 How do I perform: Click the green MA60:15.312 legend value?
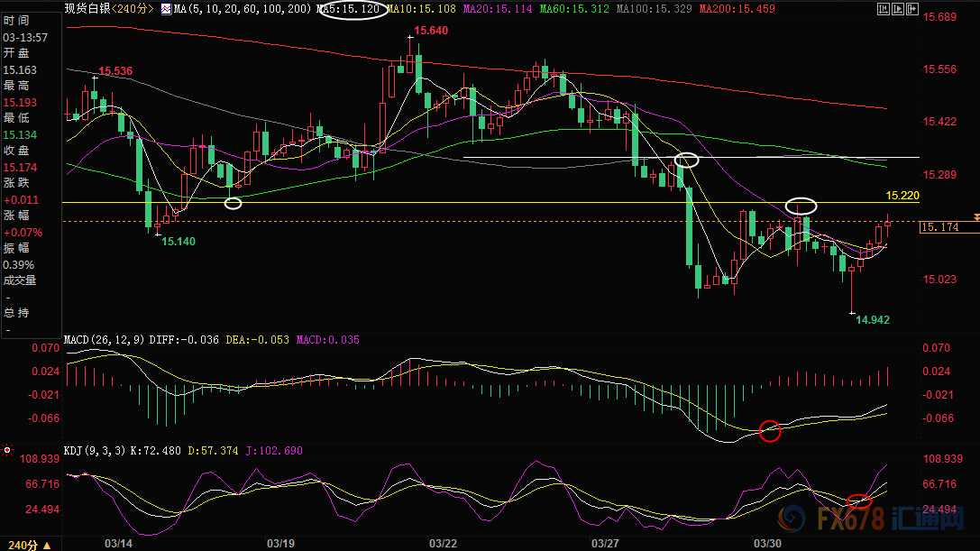pos(573,9)
